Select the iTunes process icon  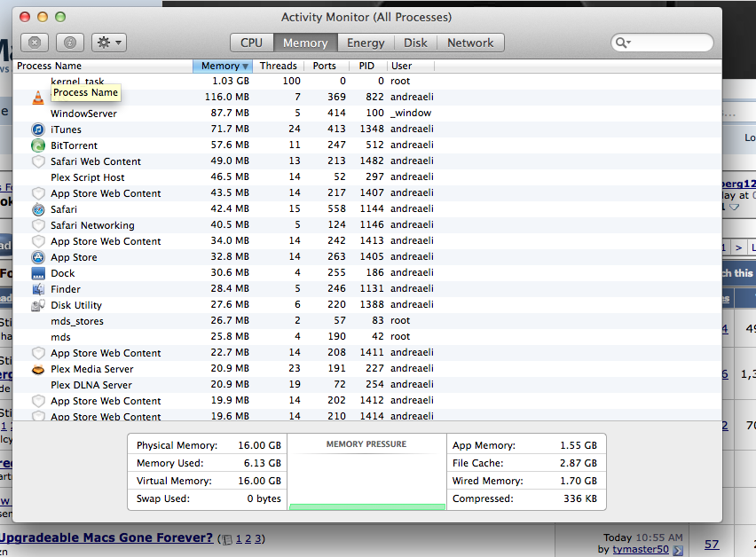point(38,129)
